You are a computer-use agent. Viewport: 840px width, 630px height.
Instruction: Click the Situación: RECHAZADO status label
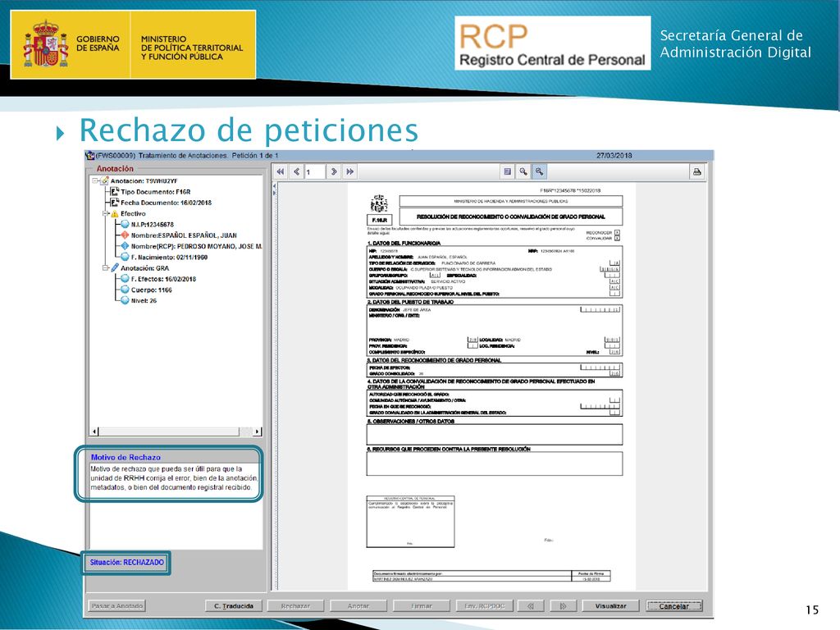126,563
